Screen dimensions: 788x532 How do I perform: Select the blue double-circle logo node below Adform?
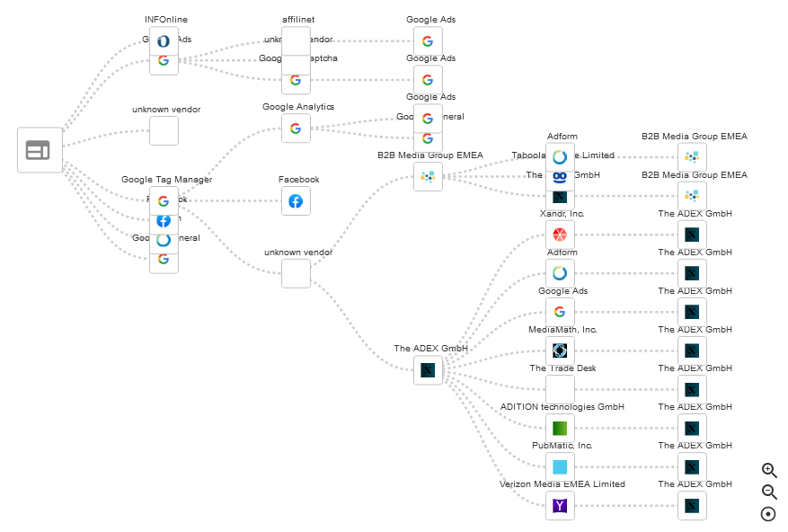click(x=561, y=178)
